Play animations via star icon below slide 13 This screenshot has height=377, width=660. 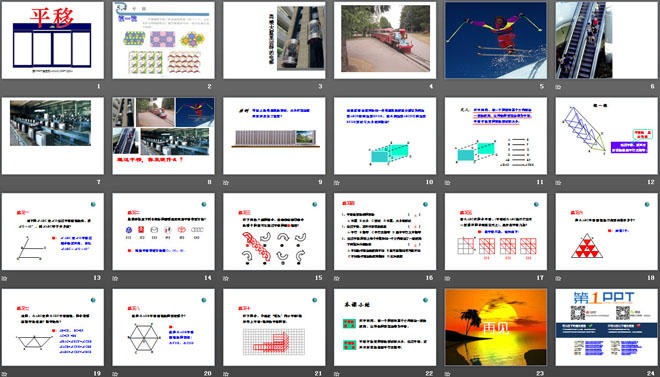(4, 278)
